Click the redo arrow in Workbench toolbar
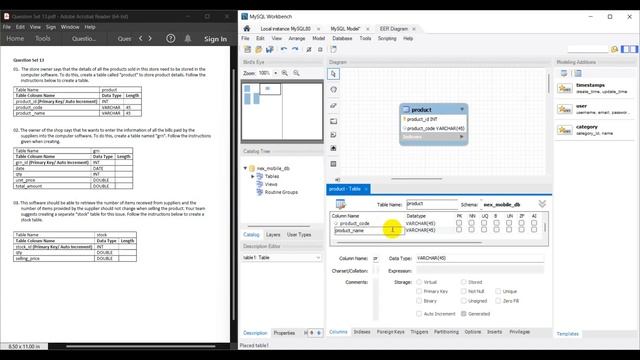Viewport: 640px width, 360px height. point(295,49)
